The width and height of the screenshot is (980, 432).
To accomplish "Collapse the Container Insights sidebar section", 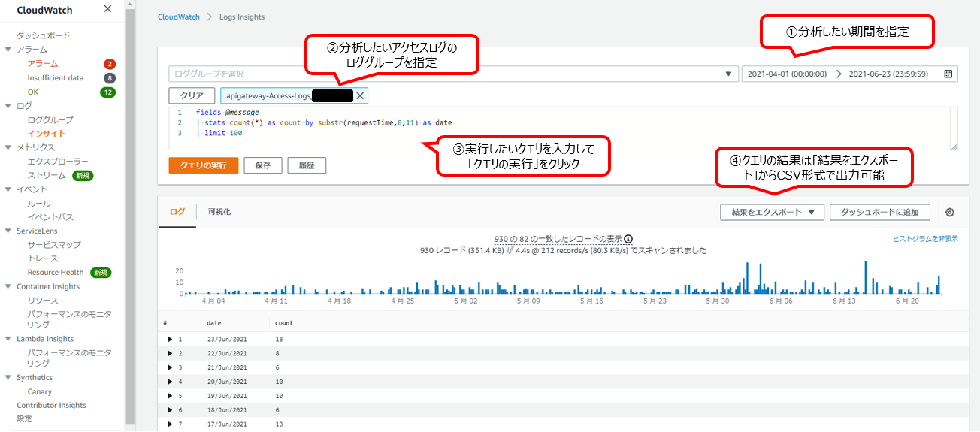I will (8, 287).
